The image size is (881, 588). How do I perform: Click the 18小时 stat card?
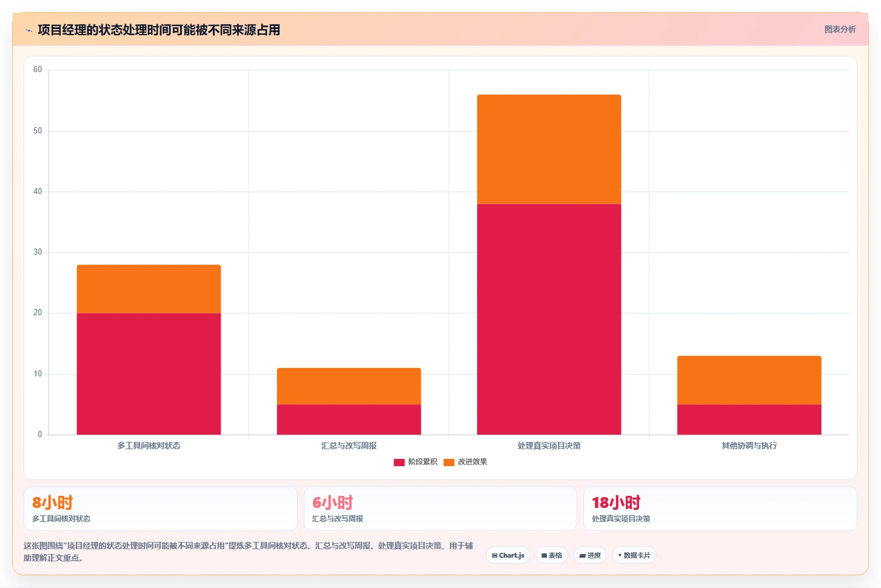[x=720, y=509]
